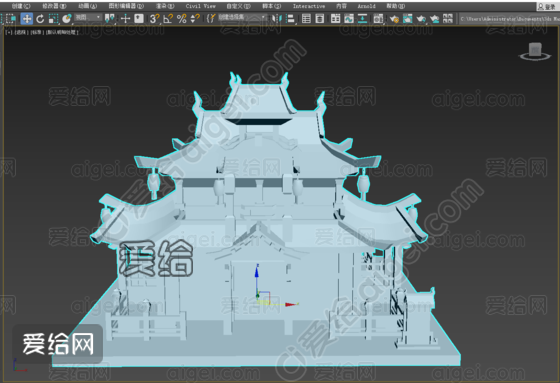Viewport: 560px width, 383px height.
Task: Activate the Select and Move tool
Action: coord(27,19)
